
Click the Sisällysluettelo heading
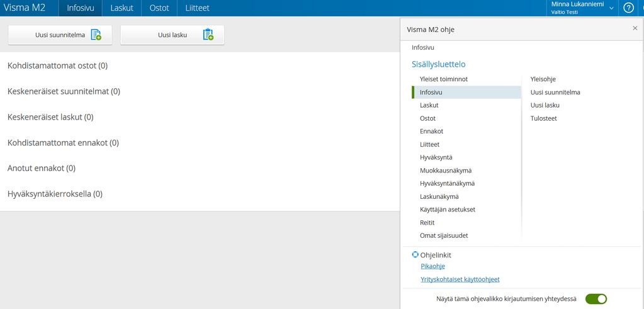coord(439,64)
